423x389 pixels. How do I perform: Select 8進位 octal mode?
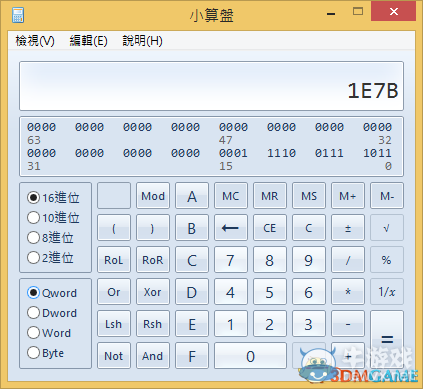[x=50, y=238]
